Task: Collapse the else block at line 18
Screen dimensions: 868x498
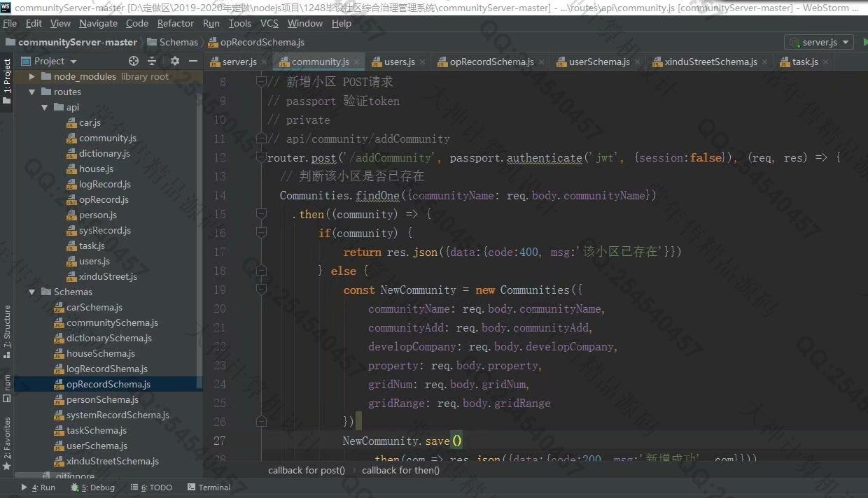Action: [261, 271]
